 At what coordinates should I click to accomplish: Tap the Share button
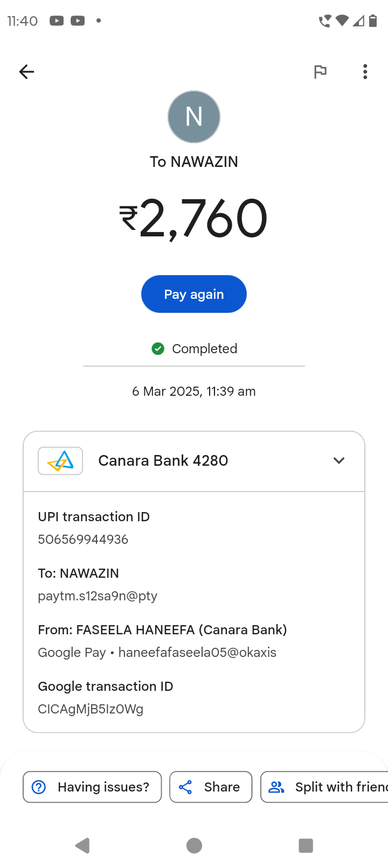pyautogui.click(x=211, y=787)
